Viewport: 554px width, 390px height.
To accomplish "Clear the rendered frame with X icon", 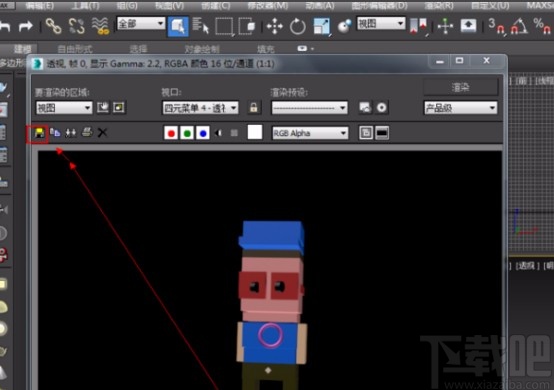I will tap(102, 132).
